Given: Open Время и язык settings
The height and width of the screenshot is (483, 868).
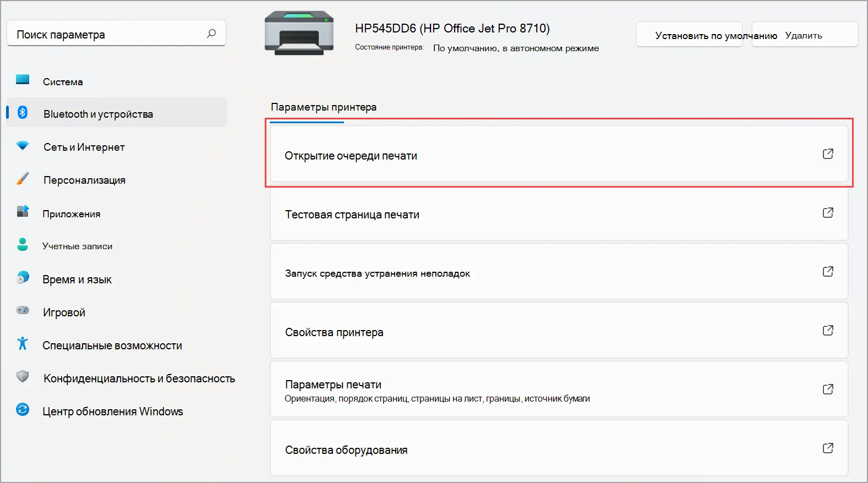Looking at the screenshot, I should [x=116, y=279].
